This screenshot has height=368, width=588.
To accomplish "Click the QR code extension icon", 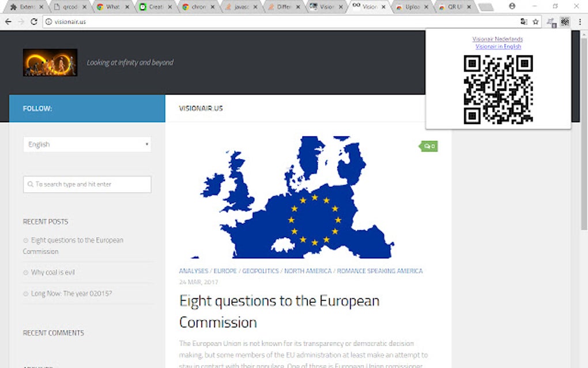I will [565, 22].
